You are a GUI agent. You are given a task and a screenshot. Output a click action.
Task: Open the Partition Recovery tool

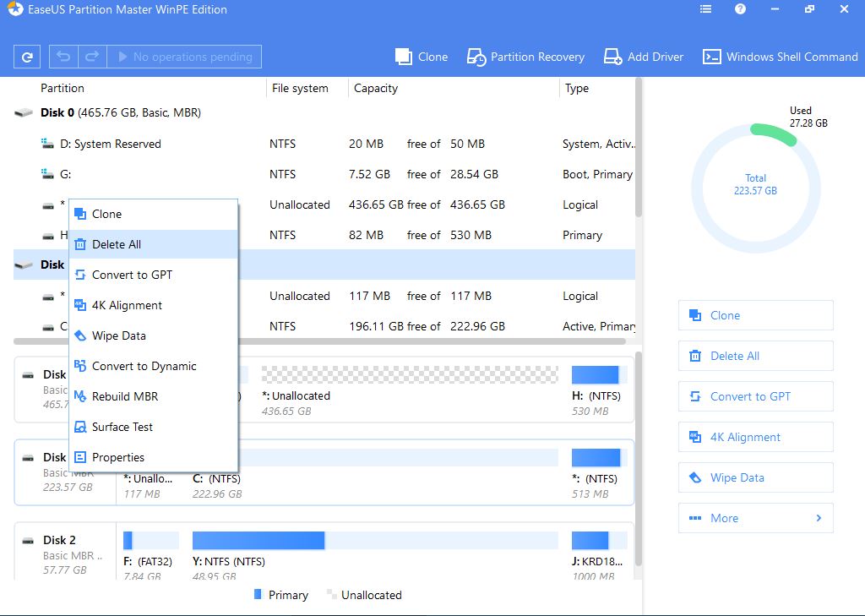(x=525, y=57)
